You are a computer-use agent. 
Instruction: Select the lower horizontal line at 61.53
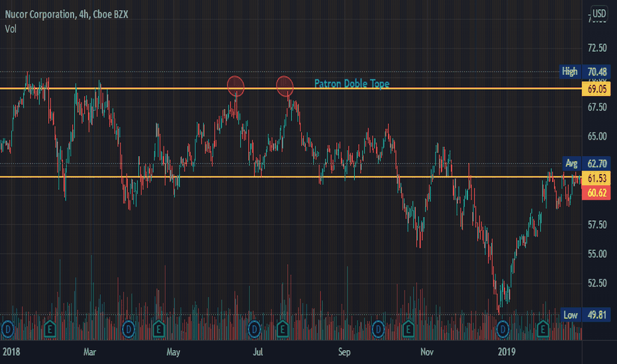click(x=291, y=177)
